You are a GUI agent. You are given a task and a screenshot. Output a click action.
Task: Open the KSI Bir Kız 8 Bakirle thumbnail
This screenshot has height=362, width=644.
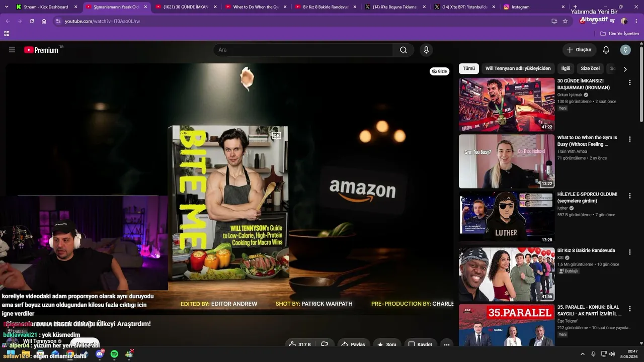pos(507,274)
